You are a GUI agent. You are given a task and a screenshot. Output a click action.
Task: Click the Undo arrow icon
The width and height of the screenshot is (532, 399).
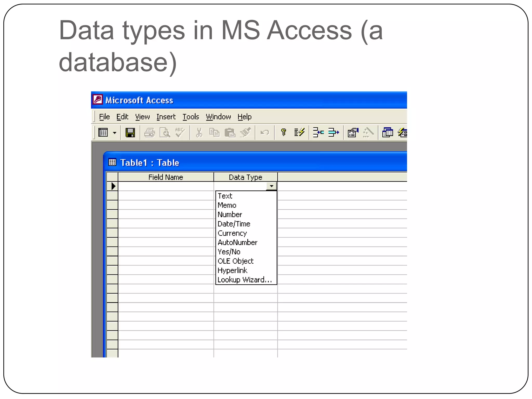(x=265, y=133)
